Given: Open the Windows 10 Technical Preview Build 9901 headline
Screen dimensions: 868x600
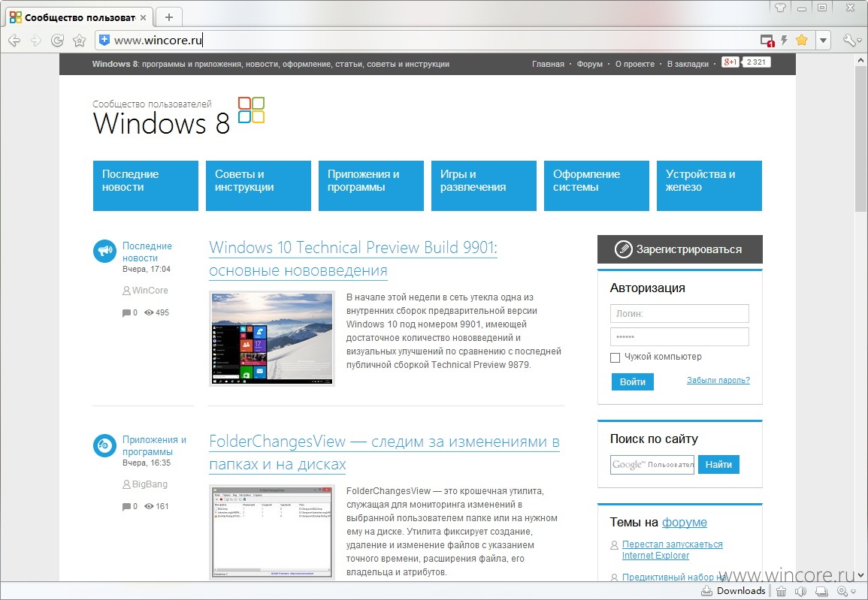Looking at the screenshot, I should point(353,259).
